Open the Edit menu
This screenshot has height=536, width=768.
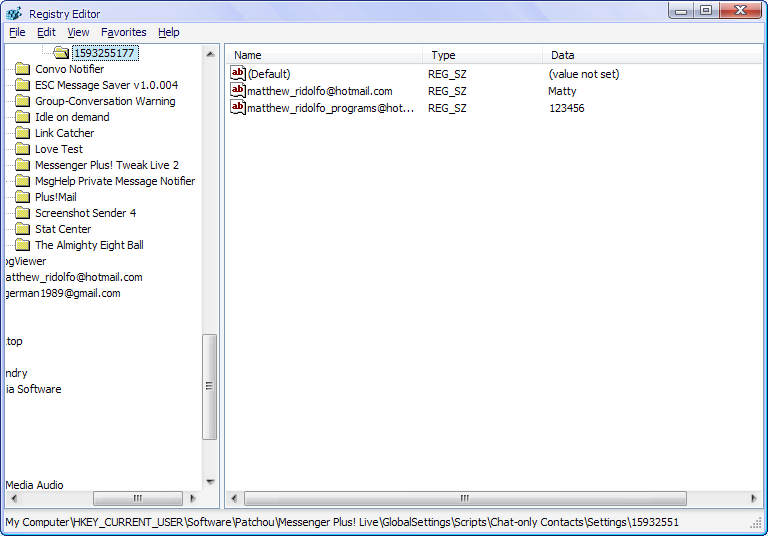[x=46, y=32]
